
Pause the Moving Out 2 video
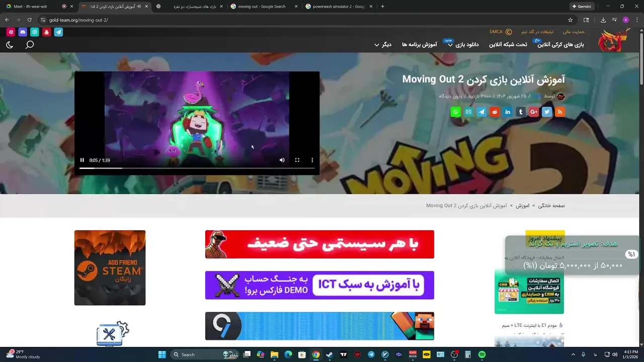click(82, 160)
